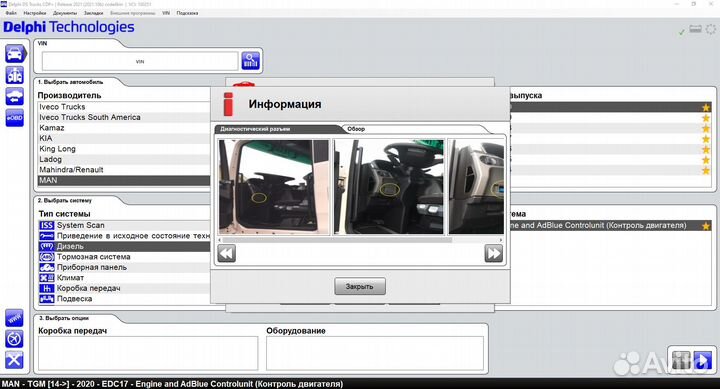Open the eOBD generic diagnostics icon
Viewport: 720px width, 389px height.
(15, 118)
